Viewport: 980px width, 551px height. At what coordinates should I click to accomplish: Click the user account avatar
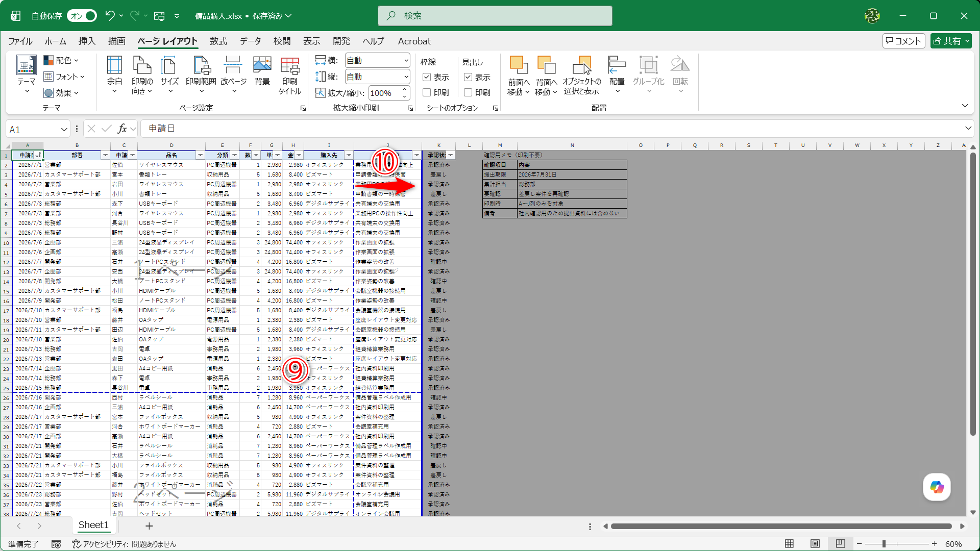tap(872, 16)
